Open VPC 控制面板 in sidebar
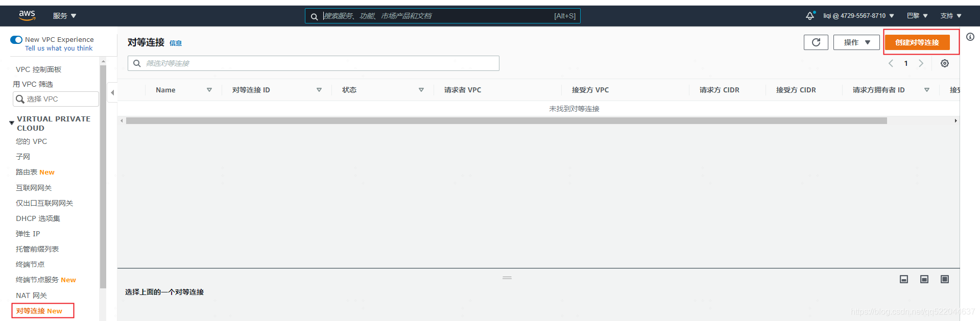This screenshot has width=980, height=321. pyautogui.click(x=38, y=69)
